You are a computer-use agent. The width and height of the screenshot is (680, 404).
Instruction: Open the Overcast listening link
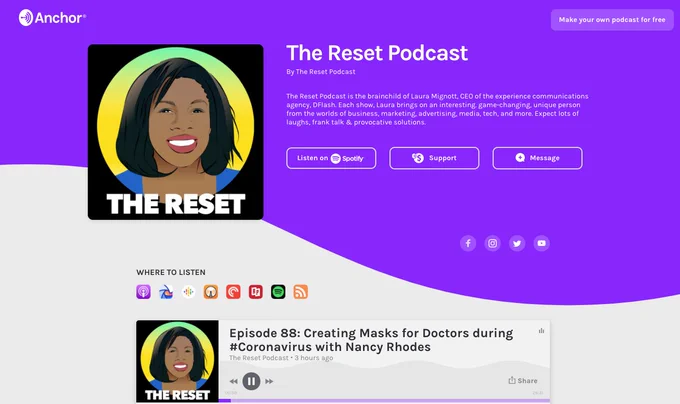[211, 292]
